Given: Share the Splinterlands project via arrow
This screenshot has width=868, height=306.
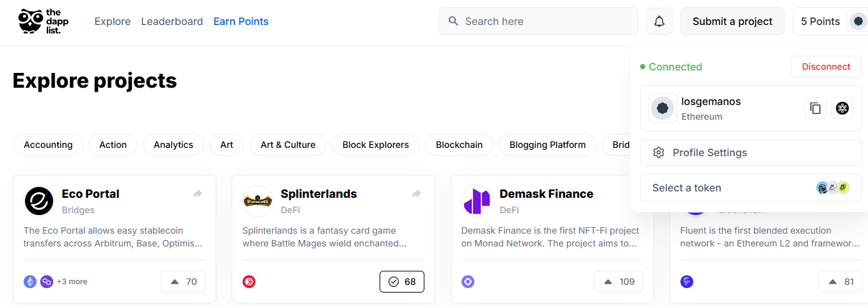Looking at the screenshot, I should pos(417,193).
